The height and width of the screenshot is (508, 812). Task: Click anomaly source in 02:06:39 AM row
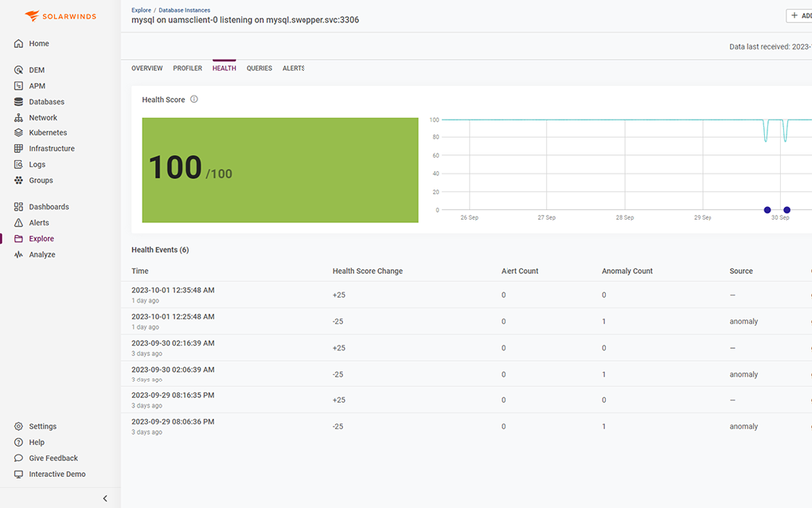(x=744, y=375)
